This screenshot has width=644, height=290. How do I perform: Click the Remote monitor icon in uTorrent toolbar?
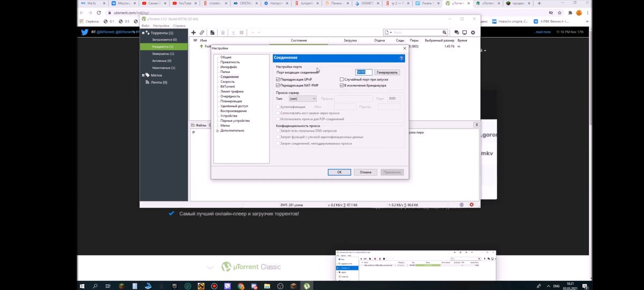(x=465, y=33)
